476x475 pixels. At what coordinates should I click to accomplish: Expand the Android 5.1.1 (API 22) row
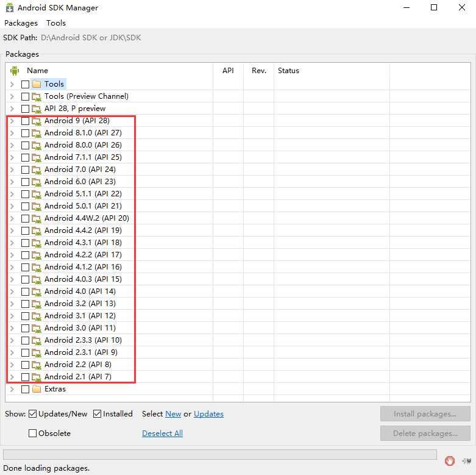12,194
